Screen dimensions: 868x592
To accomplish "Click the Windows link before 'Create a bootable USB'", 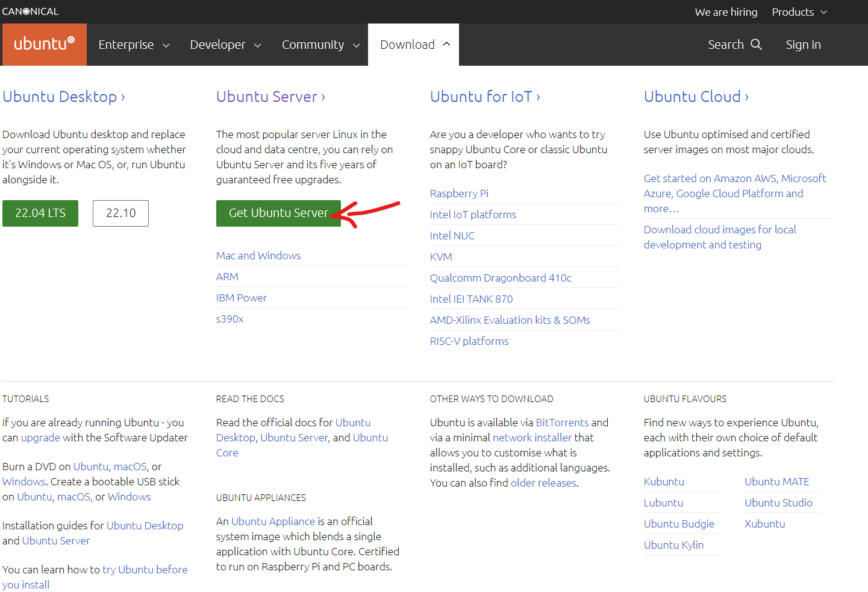I will click(x=23, y=482).
